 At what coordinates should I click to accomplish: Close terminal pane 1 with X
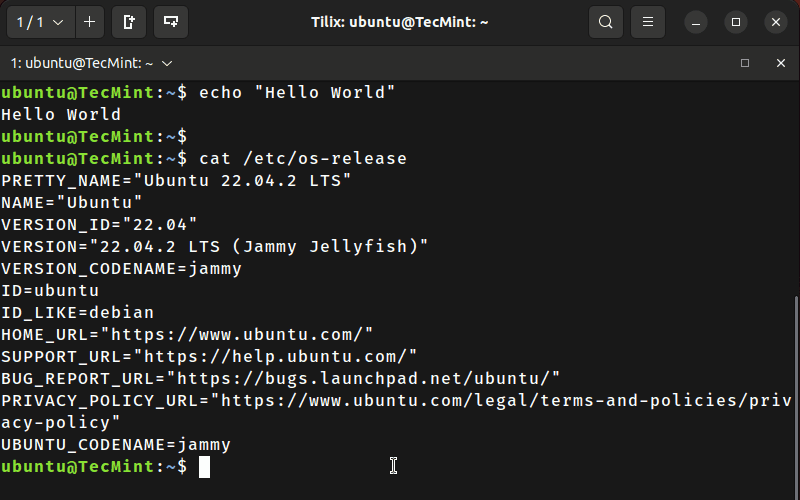click(781, 63)
